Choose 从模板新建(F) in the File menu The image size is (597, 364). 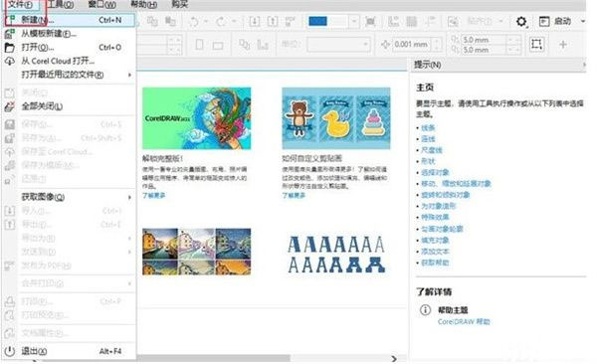(x=69, y=34)
